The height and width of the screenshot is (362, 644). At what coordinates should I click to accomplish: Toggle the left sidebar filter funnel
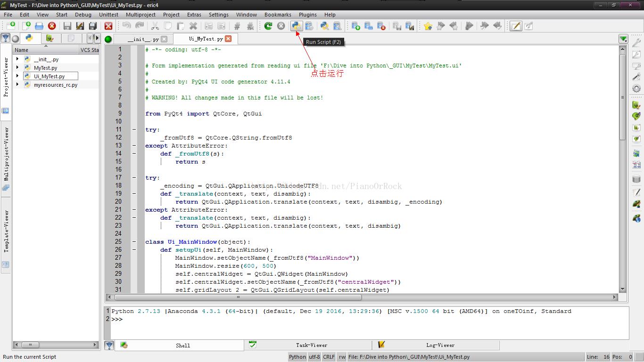(x=6, y=38)
